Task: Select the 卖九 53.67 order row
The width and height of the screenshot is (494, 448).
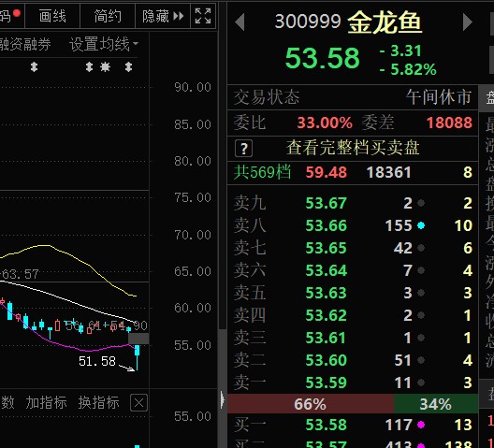Action: [353, 203]
